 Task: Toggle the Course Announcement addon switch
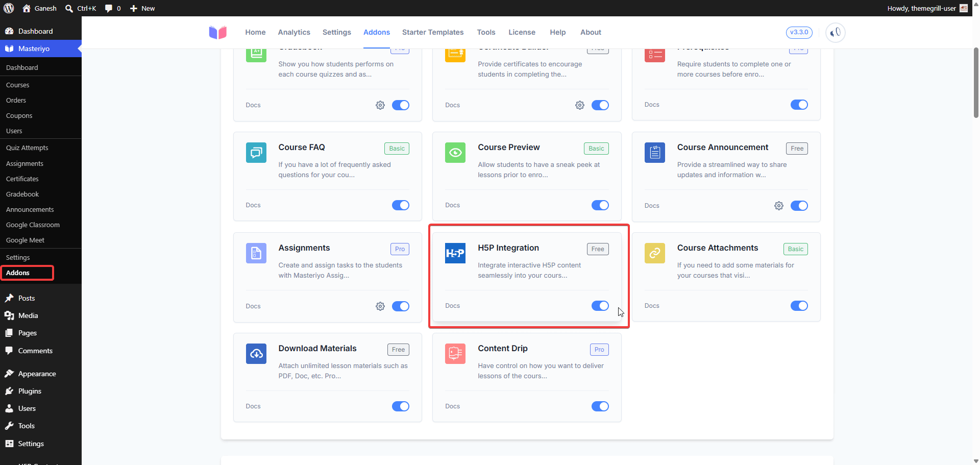pyautogui.click(x=799, y=206)
